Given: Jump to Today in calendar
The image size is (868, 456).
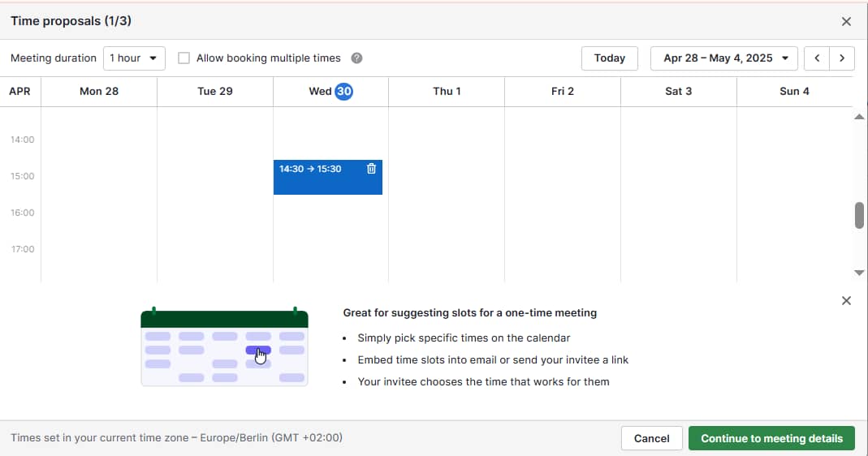Looking at the screenshot, I should point(609,58).
